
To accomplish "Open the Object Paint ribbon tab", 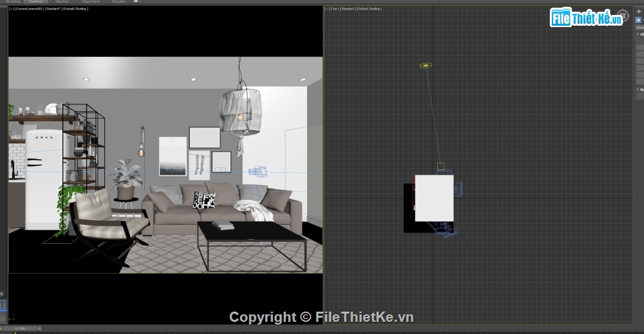I will pyautogui.click(x=90, y=1).
